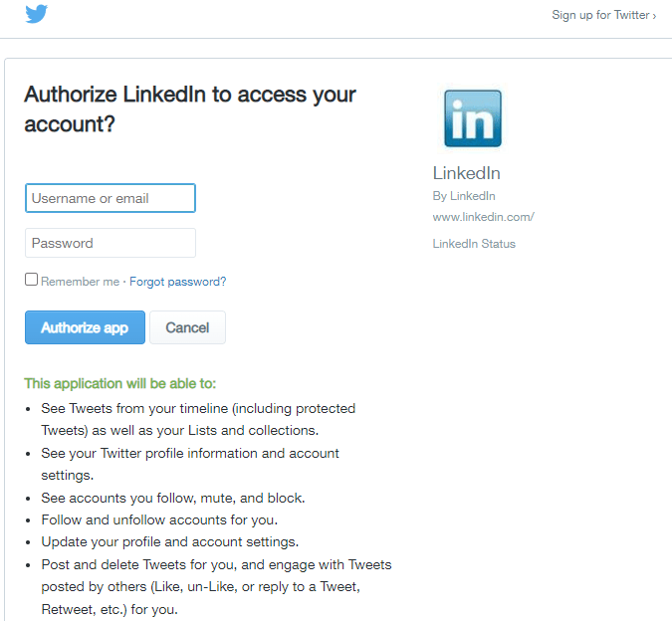
Task: Click the Remember me label text
Action: click(80, 282)
